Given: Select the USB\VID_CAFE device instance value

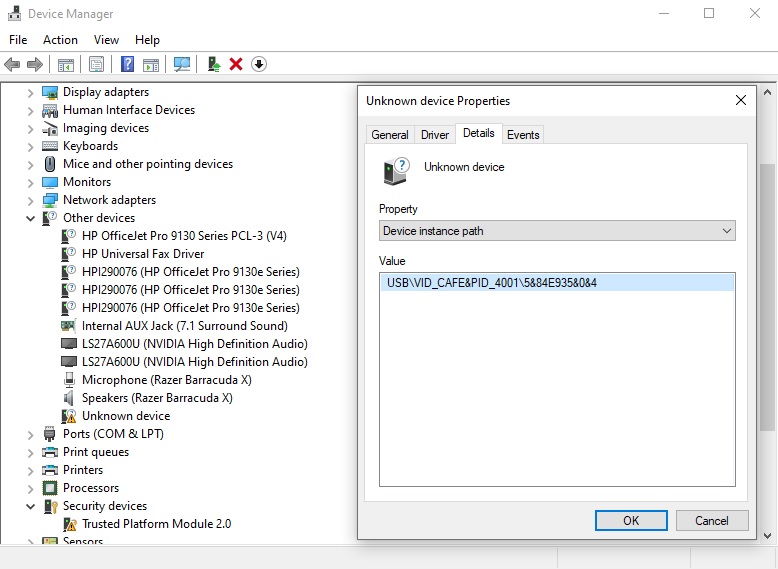Looking at the screenshot, I should 557,283.
